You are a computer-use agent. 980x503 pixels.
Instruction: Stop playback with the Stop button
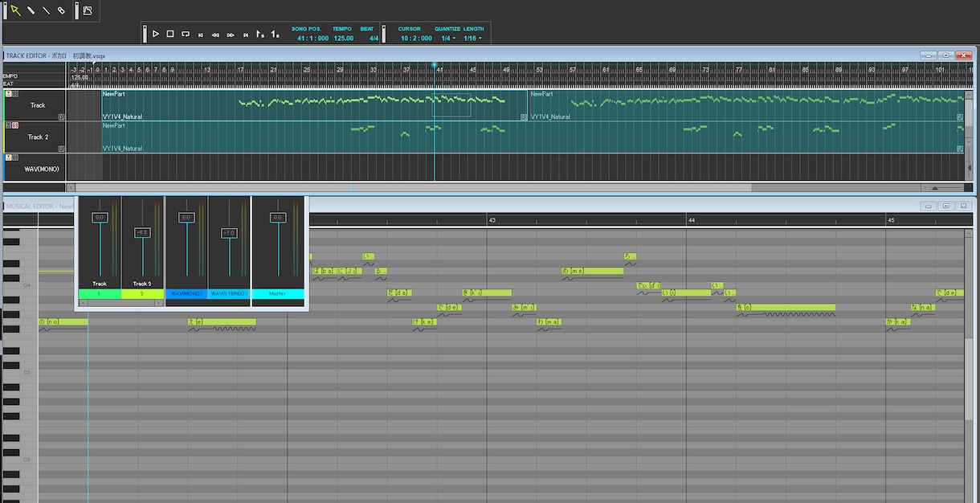170,34
